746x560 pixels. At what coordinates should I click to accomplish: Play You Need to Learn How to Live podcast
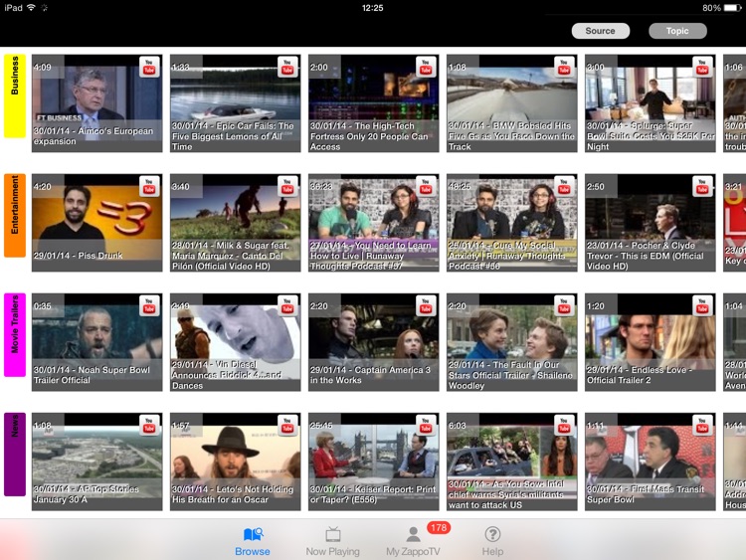click(373, 223)
